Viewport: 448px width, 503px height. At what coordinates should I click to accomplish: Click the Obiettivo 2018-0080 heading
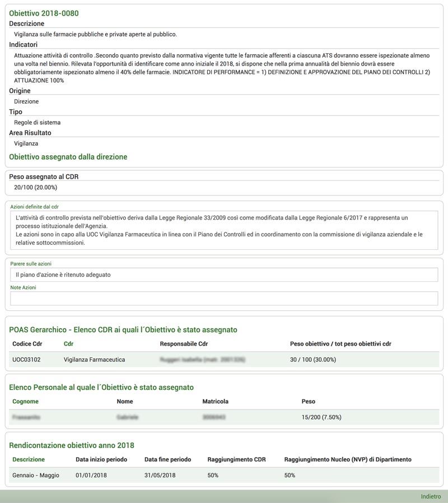pos(44,13)
